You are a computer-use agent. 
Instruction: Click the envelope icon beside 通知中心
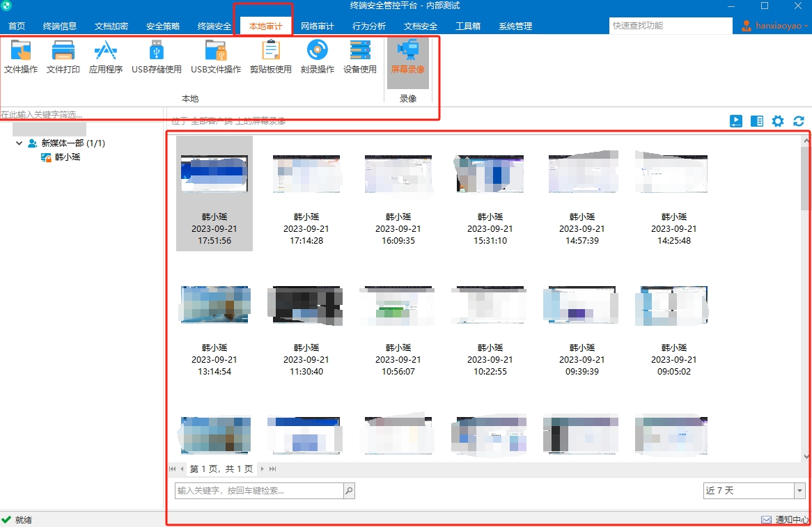[766, 520]
